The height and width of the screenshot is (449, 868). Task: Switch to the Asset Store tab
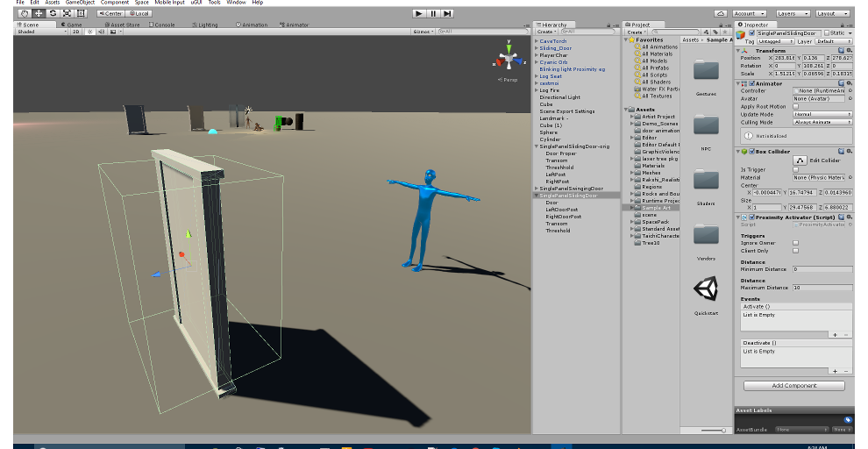click(x=123, y=25)
